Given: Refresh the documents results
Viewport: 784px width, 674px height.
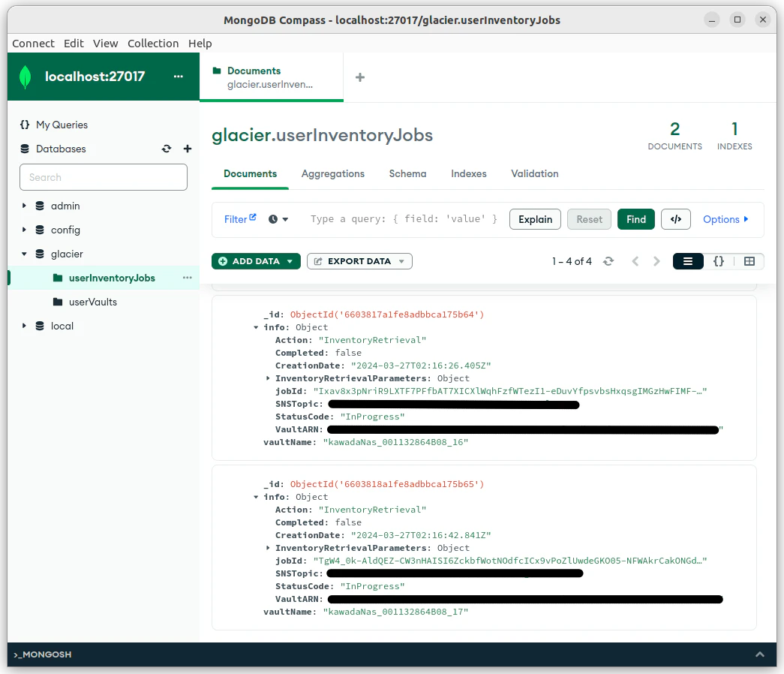Looking at the screenshot, I should pyautogui.click(x=608, y=261).
